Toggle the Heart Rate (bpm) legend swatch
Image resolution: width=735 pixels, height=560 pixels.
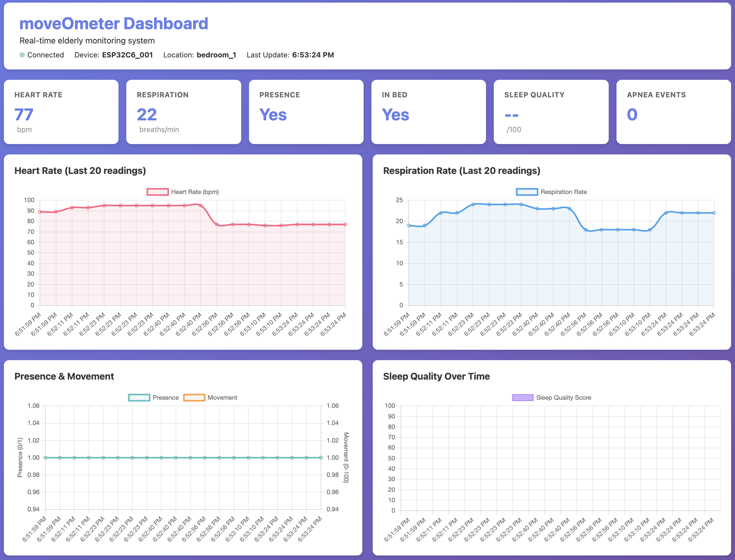[x=158, y=192]
